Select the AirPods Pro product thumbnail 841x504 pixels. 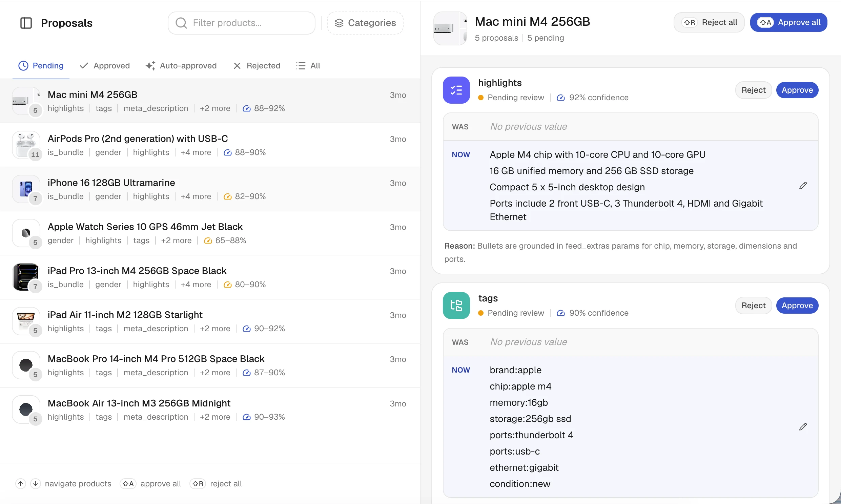(x=26, y=145)
